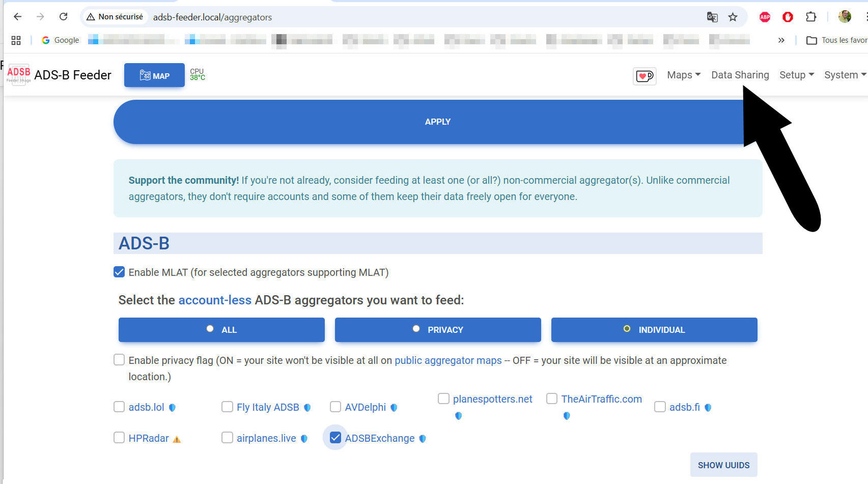This screenshot has height=484, width=868.
Task: Click shield icon next to AVDelphi
Action: 394,408
